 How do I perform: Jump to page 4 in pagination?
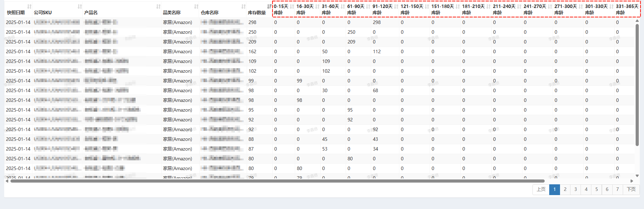point(586,189)
